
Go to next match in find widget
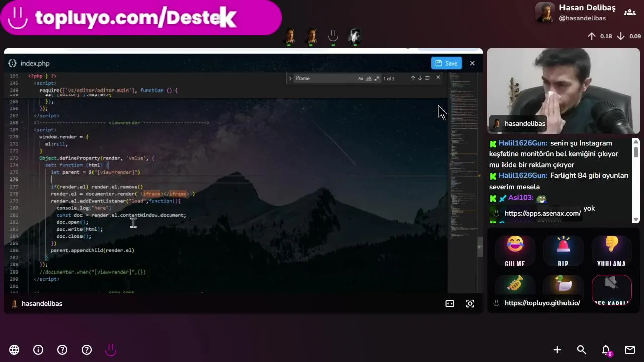pos(420,78)
